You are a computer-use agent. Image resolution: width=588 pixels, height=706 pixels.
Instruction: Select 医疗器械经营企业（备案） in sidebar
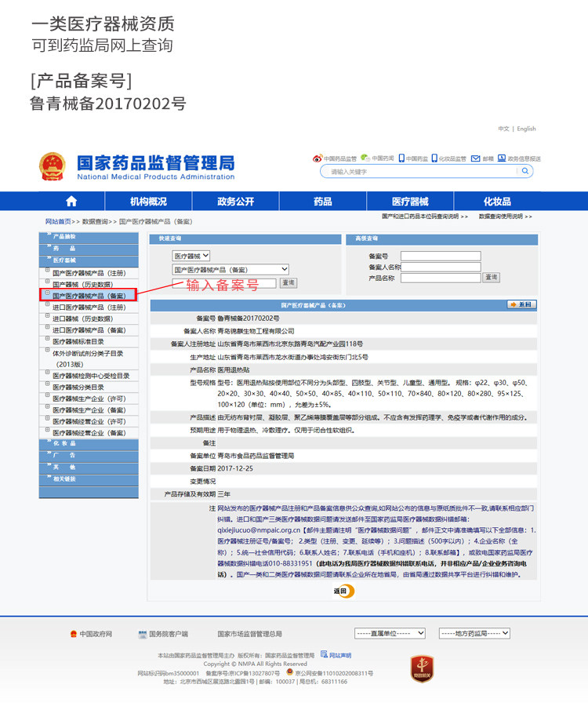click(x=89, y=433)
